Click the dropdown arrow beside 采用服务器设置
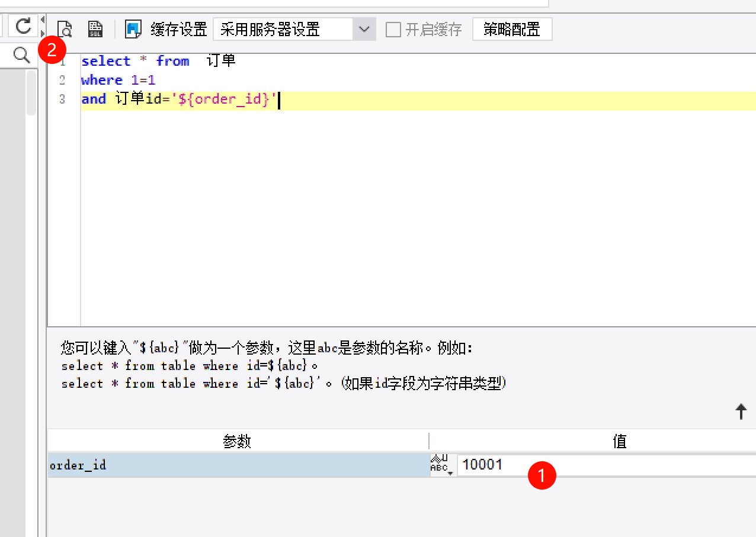The width and height of the screenshot is (756, 537). (364, 29)
